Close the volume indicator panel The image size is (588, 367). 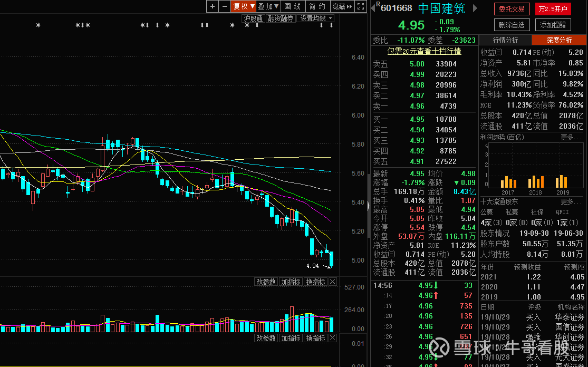pyautogui.click(x=332, y=282)
